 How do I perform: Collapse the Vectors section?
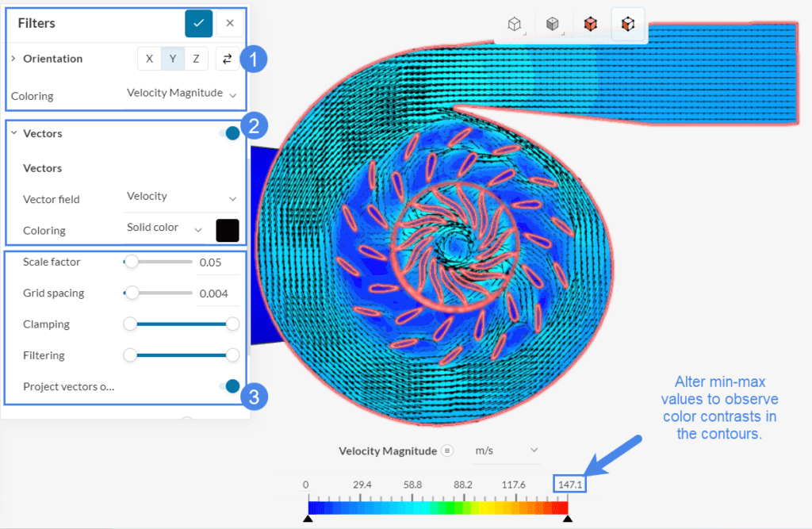coord(13,132)
